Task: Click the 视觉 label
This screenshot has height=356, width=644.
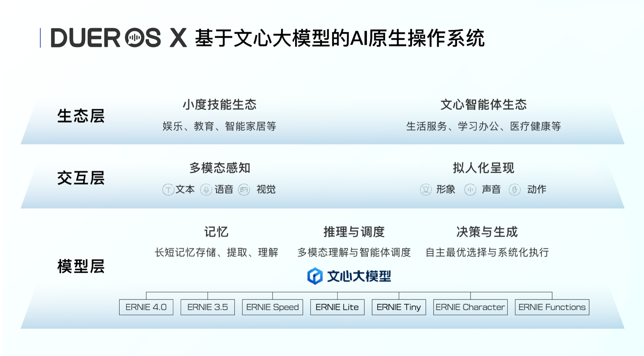Action: (266, 190)
